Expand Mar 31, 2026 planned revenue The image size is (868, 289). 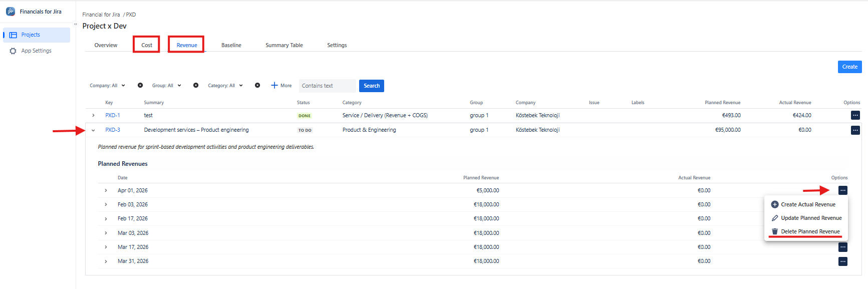tap(106, 261)
